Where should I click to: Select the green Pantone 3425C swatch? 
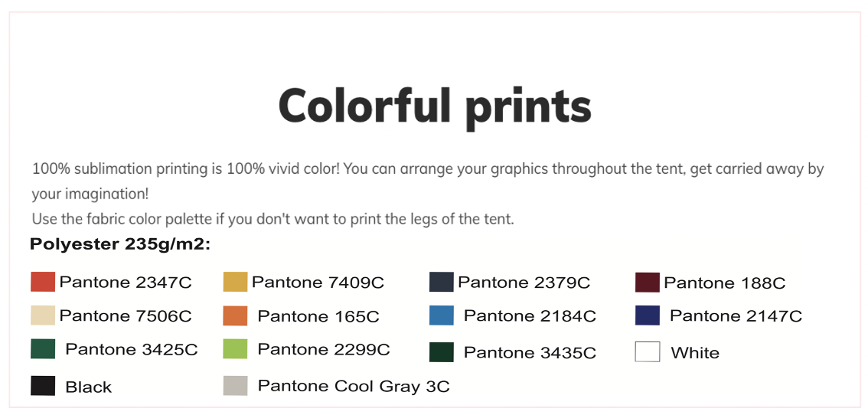pyautogui.click(x=43, y=348)
